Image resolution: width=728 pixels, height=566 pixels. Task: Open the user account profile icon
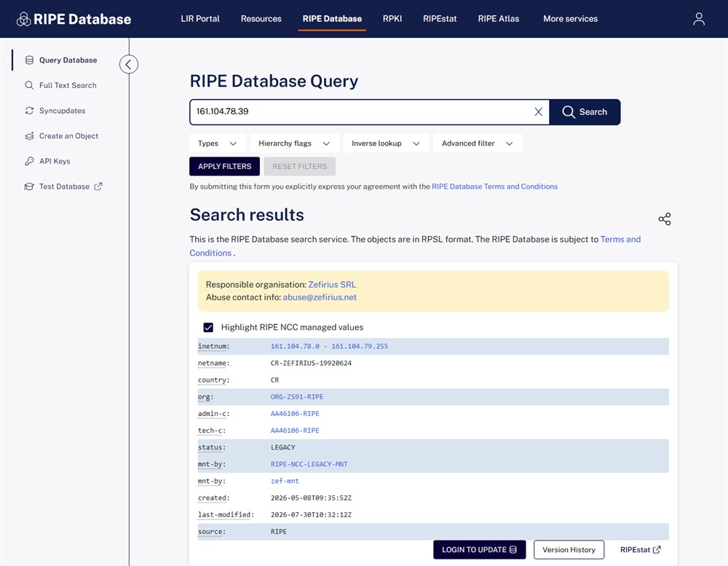[x=699, y=19]
